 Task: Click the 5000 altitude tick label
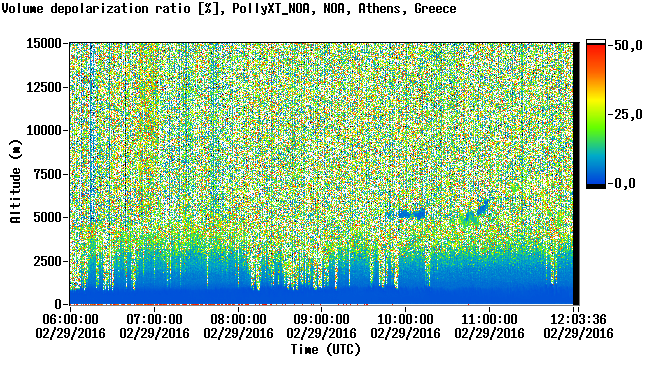(47, 217)
